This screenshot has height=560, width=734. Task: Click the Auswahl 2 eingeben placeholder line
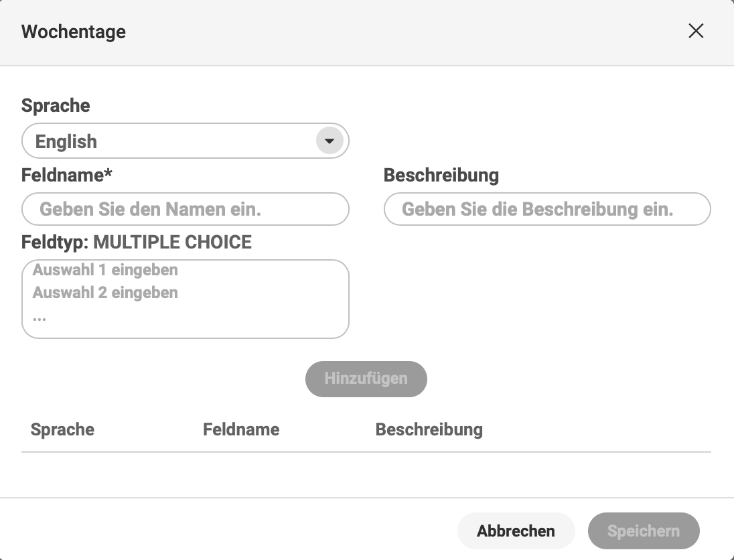105,293
